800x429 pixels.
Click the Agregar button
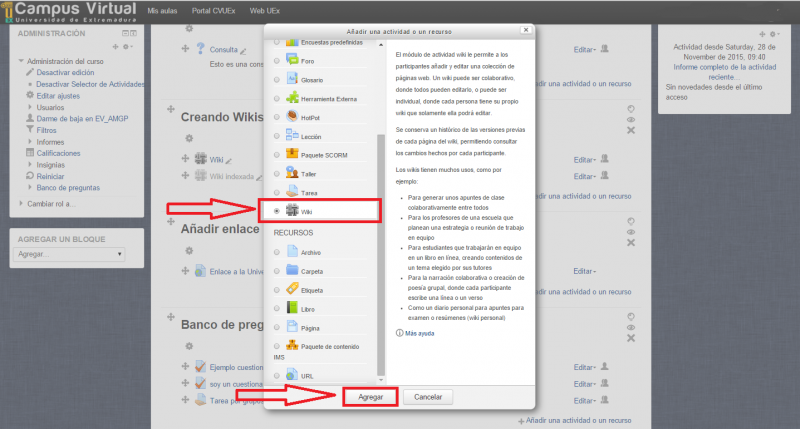click(370, 397)
